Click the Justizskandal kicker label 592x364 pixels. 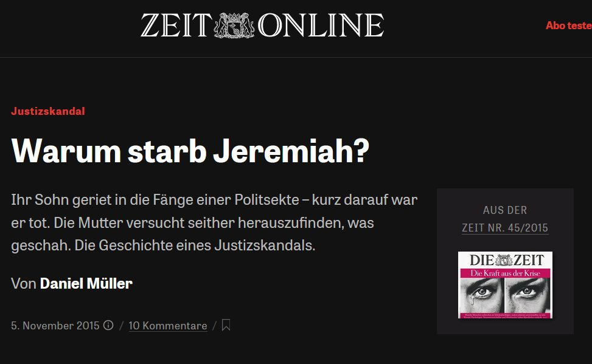[x=48, y=111]
